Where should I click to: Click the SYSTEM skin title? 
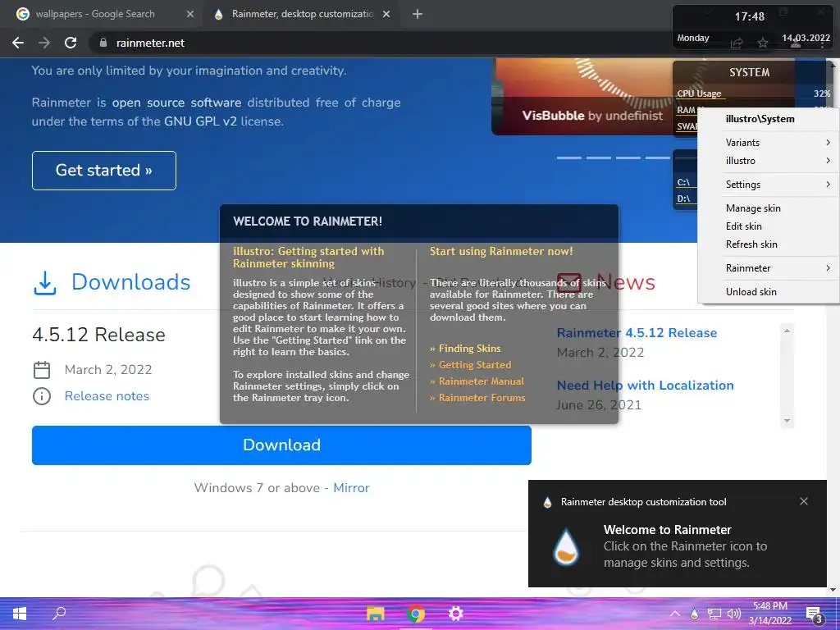coord(749,72)
